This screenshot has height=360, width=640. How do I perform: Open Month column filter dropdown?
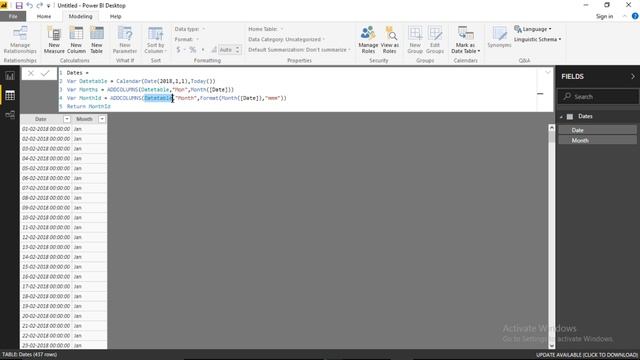(102, 119)
